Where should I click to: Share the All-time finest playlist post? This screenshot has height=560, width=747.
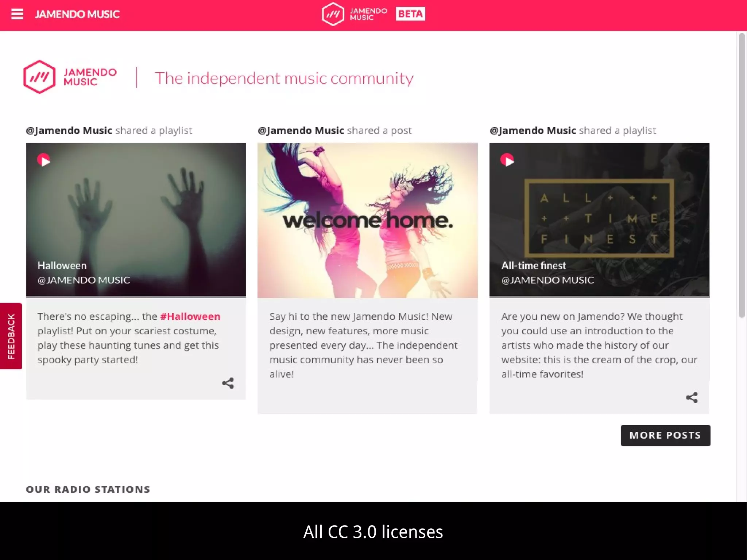[x=692, y=397]
